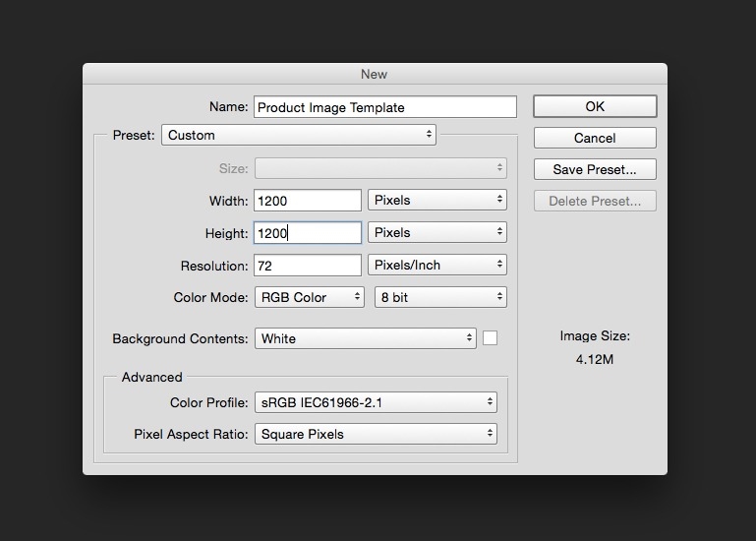Screen dimensions: 756x541
Task: Dismiss the dialog using Cancel
Action: click(x=595, y=138)
